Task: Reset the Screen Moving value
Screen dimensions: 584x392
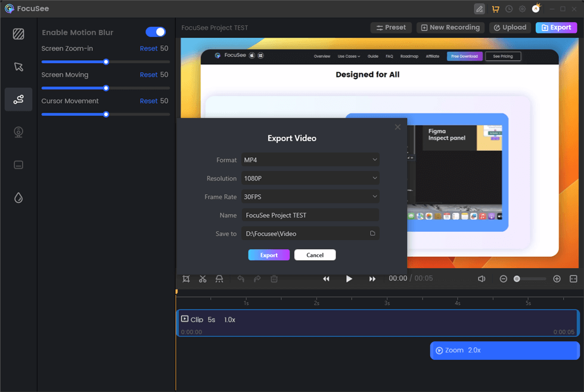Action: coord(148,75)
